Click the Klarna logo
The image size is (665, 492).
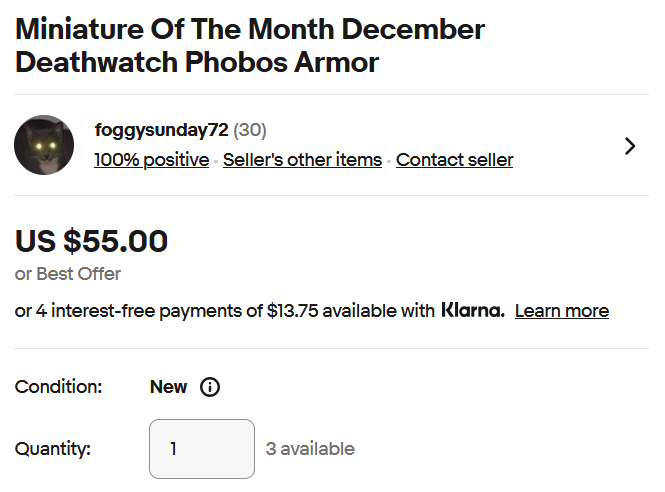tap(473, 310)
